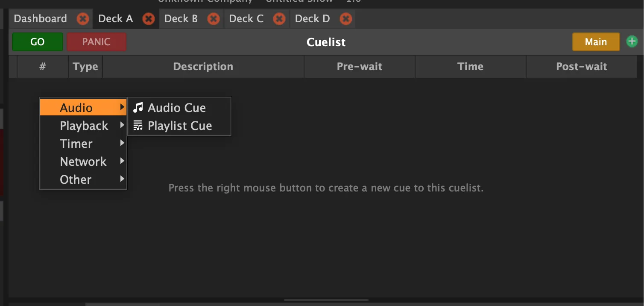Close the Deck D tab
The width and height of the screenshot is (644, 306).
coord(346,19)
